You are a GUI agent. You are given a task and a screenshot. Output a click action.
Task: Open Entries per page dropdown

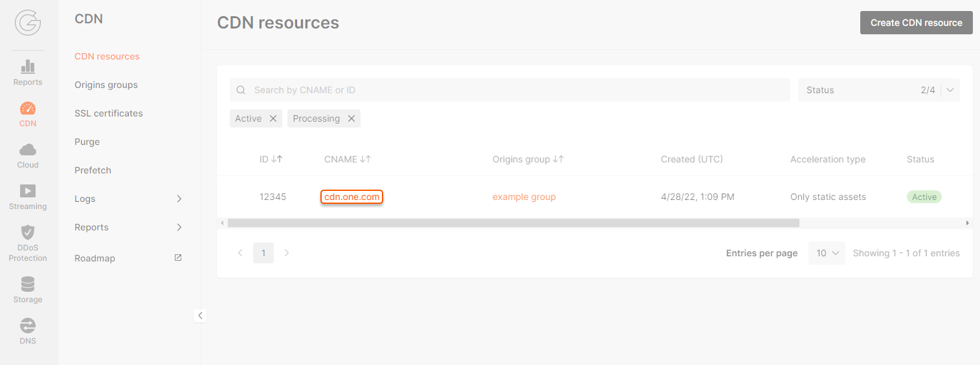827,253
